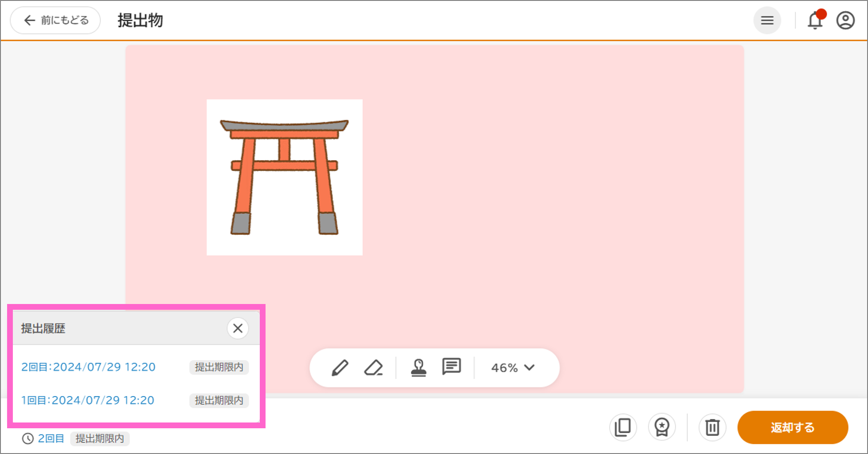Open the hamburger menu
Screen dimensions: 868x454
pyautogui.click(x=767, y=20)
